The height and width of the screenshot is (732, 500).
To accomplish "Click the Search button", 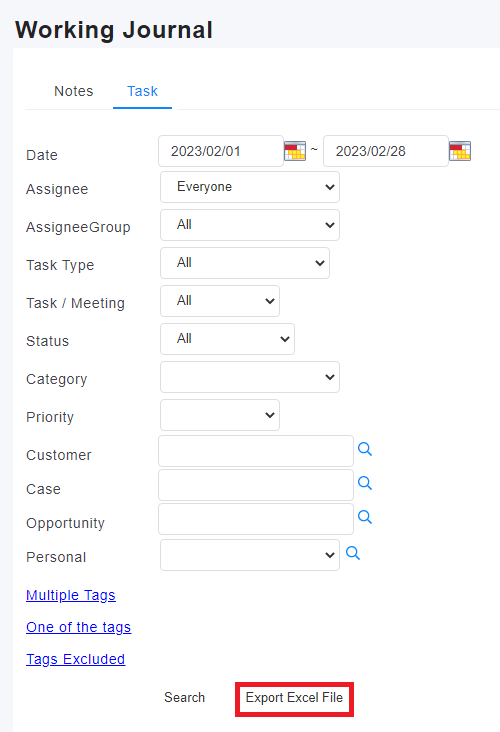I will tap(184, 697).
